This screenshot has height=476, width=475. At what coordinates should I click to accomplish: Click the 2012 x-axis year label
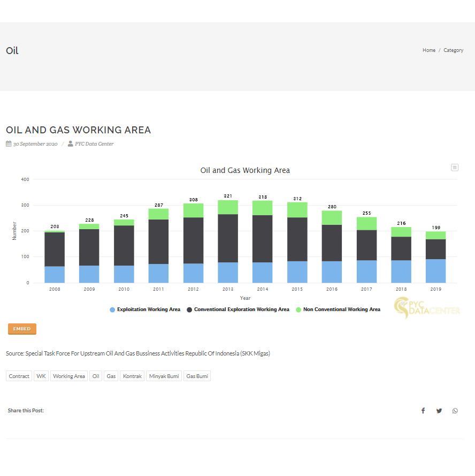click(x=193, y=289)
